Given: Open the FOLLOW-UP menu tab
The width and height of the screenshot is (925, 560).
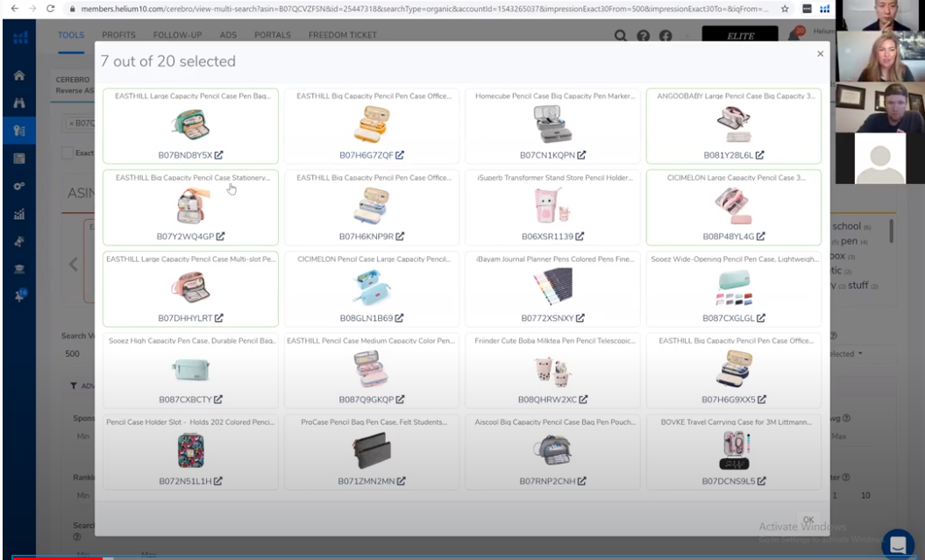Looking at the screenshot, I should click(x=178, y=35).
